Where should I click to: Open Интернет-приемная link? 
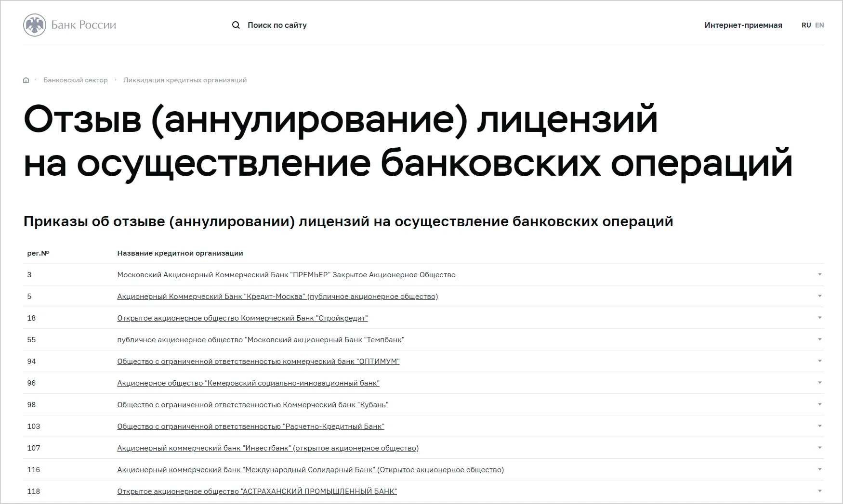(x=743, y=25)
